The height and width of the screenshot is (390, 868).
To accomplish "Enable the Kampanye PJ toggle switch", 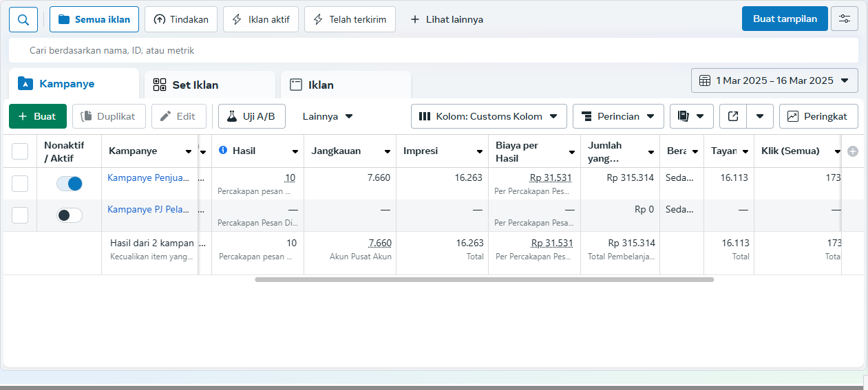I will 70,215.
